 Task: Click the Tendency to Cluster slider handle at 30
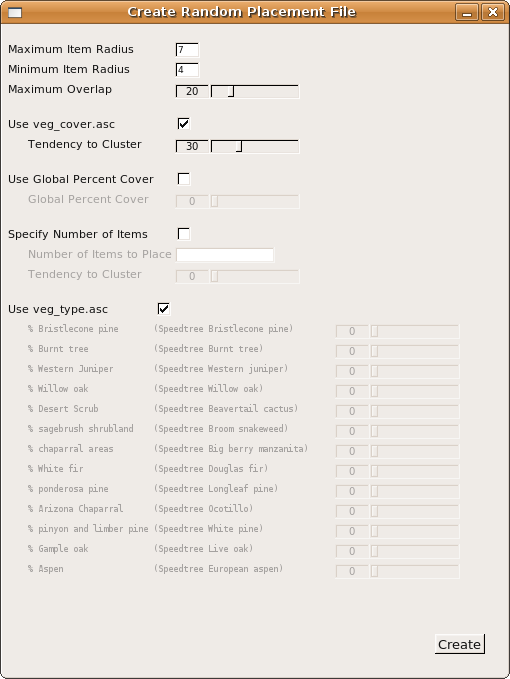[239, 146]
